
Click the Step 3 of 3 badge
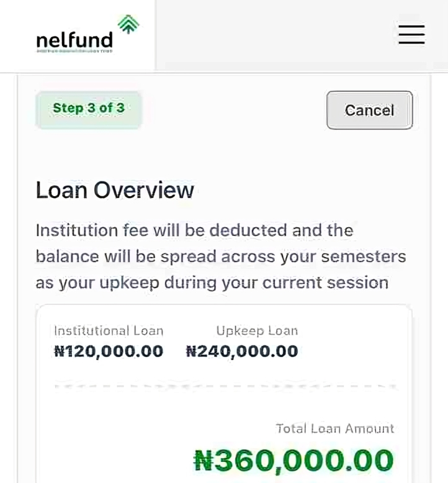[89, 109]
